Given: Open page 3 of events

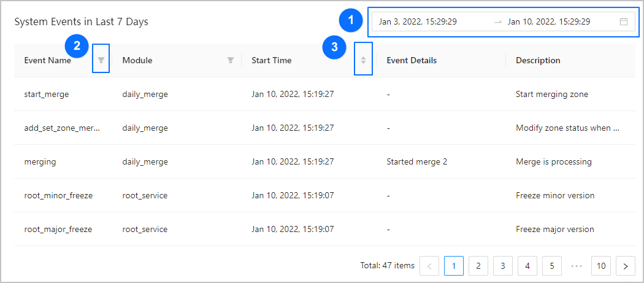Looking at the screenshot, I should (502, 266).
